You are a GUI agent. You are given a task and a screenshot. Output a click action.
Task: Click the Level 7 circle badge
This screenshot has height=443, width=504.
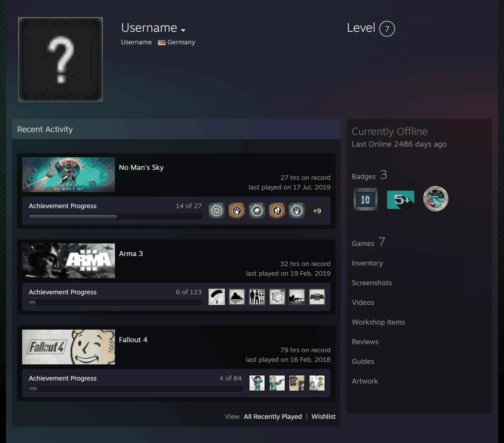387,29
